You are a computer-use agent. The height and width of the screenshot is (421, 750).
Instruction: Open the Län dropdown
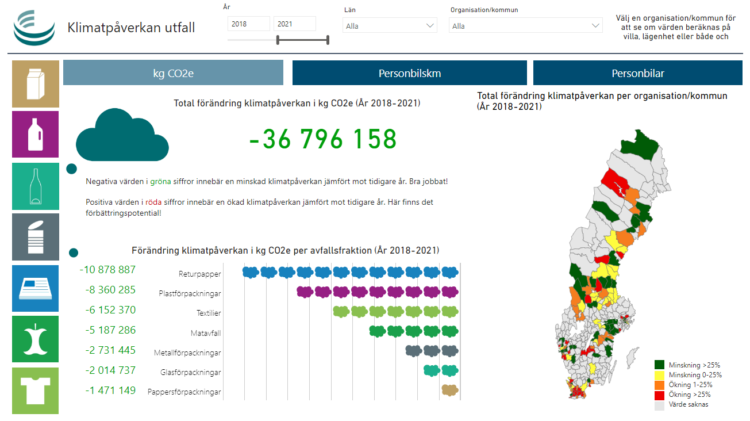[384, 26]
